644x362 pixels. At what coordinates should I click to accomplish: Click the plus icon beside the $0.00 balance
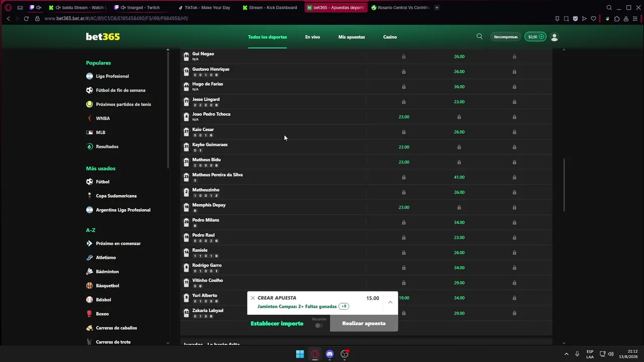(x=541, y=37)
